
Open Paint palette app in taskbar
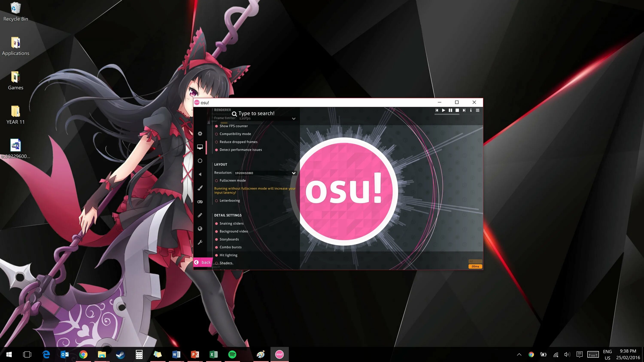tap(261, 354)
